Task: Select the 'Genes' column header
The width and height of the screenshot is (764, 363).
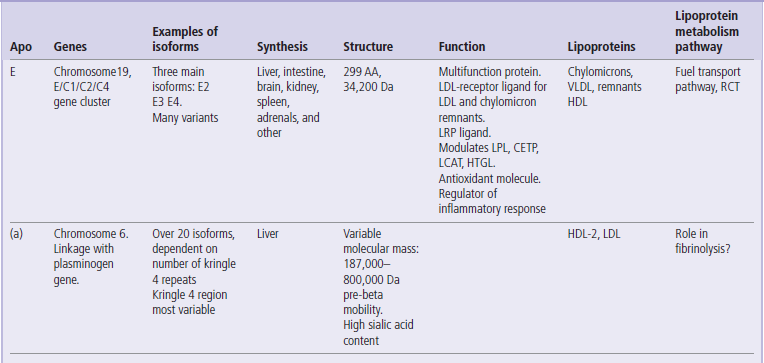Action: 70,47
